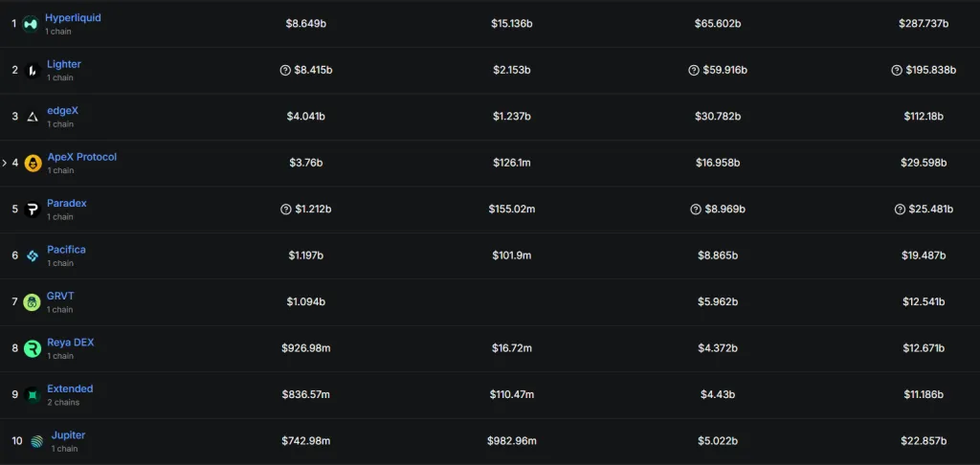Open the Extended protocol link
This screenshot has width=980, height=465.
(x=70, y=388)
